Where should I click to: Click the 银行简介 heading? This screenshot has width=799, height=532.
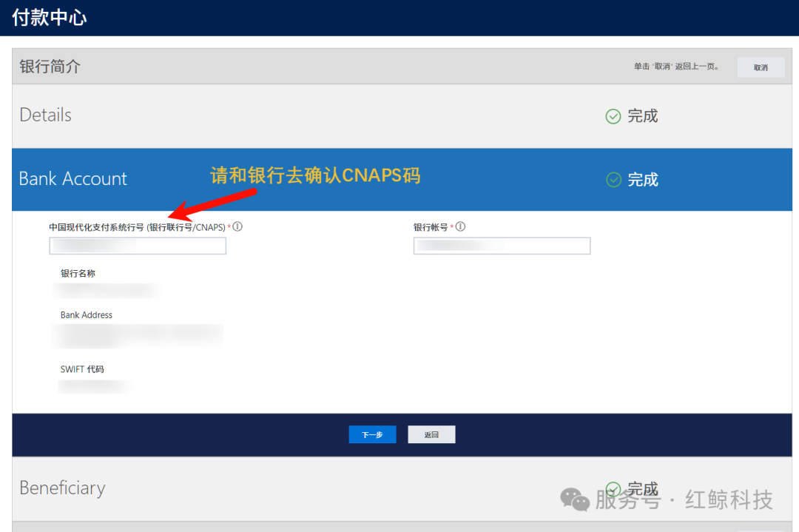click(x=50, y=67)
